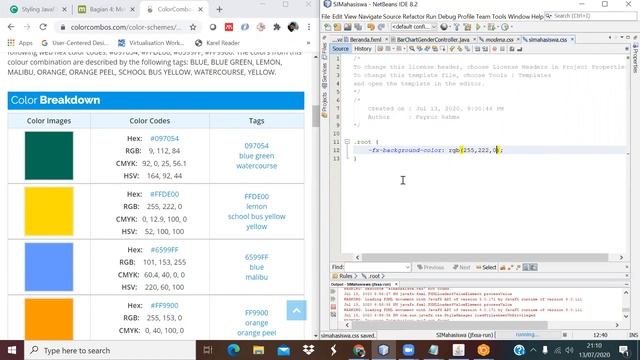Click the dark green 097054 color swatch
640x360 pixels.
pos(49,156)
